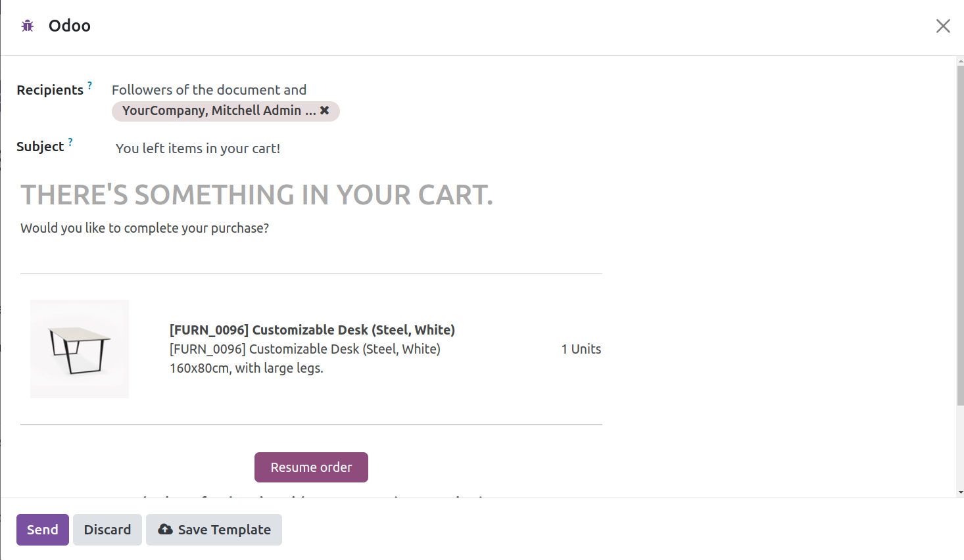Click the Odoo bug debug icon
Image resolution: width=964 pixels, height=560 pixels.
[x=26, y=26]
